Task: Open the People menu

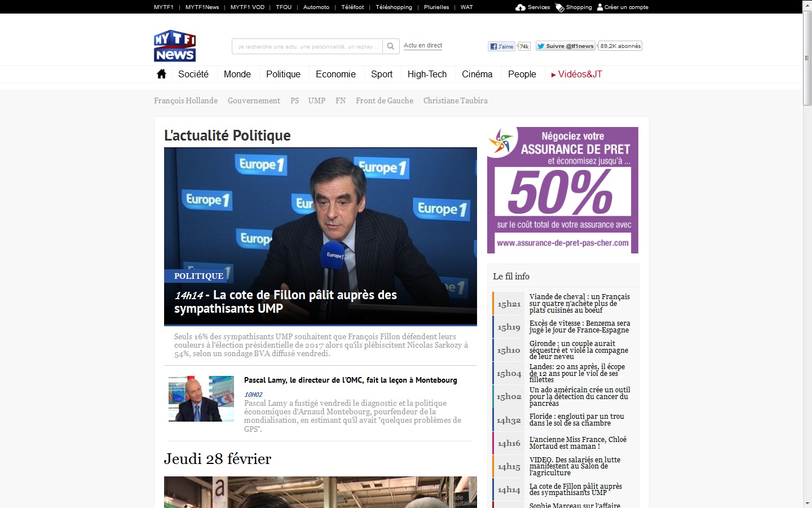Action: (x=522, y=74)
